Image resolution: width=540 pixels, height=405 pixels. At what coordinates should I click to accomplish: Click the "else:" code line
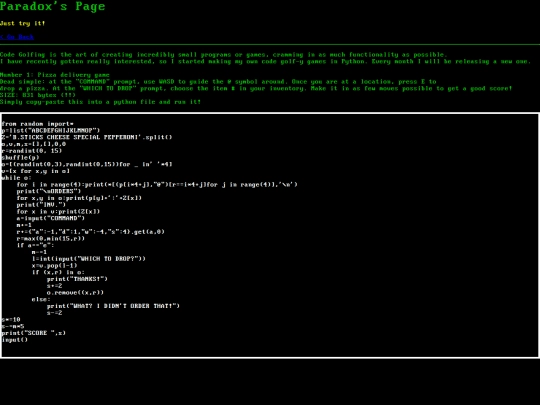pyautogui.click(x=41, y=299)
